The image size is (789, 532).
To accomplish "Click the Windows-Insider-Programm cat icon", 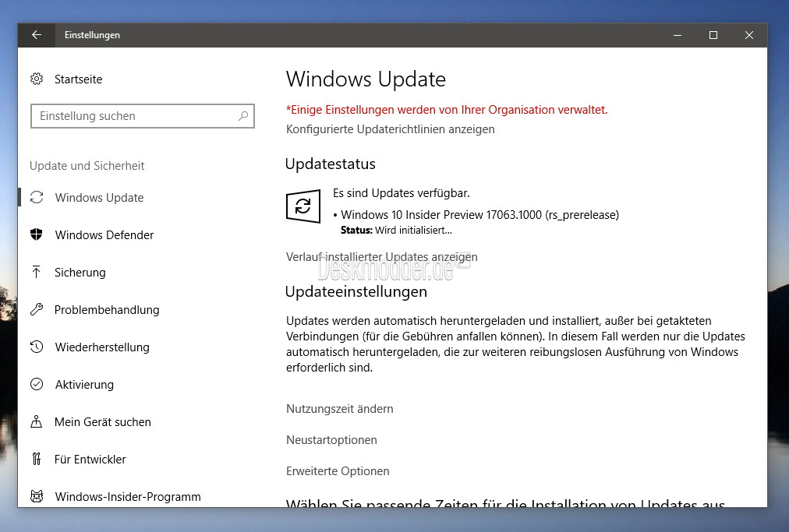I will [x=36, y=496].
